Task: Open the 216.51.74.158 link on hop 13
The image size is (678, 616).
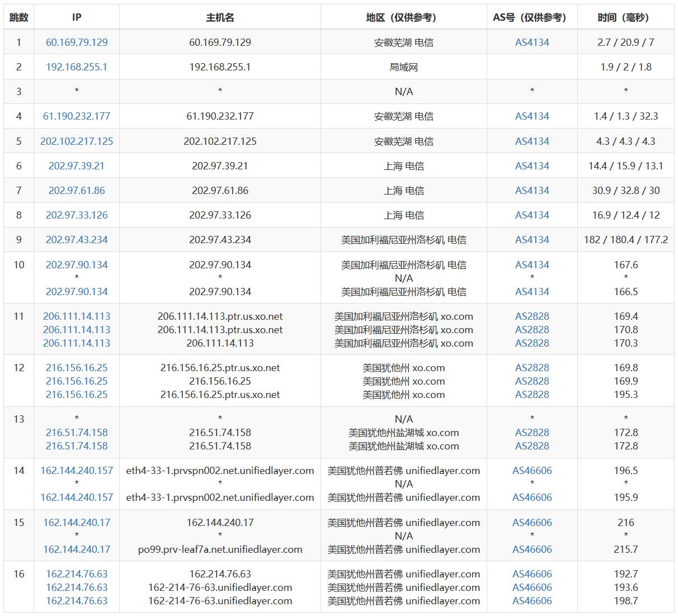Action: tap(77, 432)
